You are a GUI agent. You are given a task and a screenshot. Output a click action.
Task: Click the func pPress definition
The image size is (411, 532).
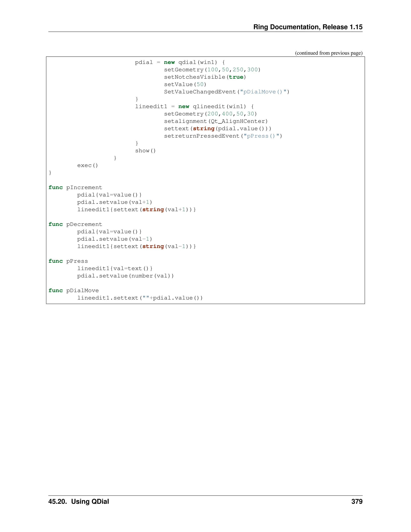click(68, 261)
